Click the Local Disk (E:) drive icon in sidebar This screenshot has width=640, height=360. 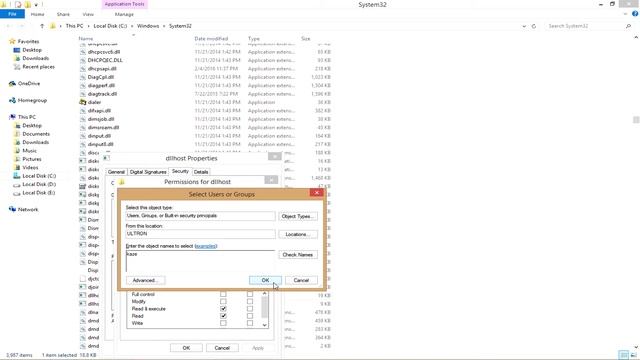click(x=17, y=193)
